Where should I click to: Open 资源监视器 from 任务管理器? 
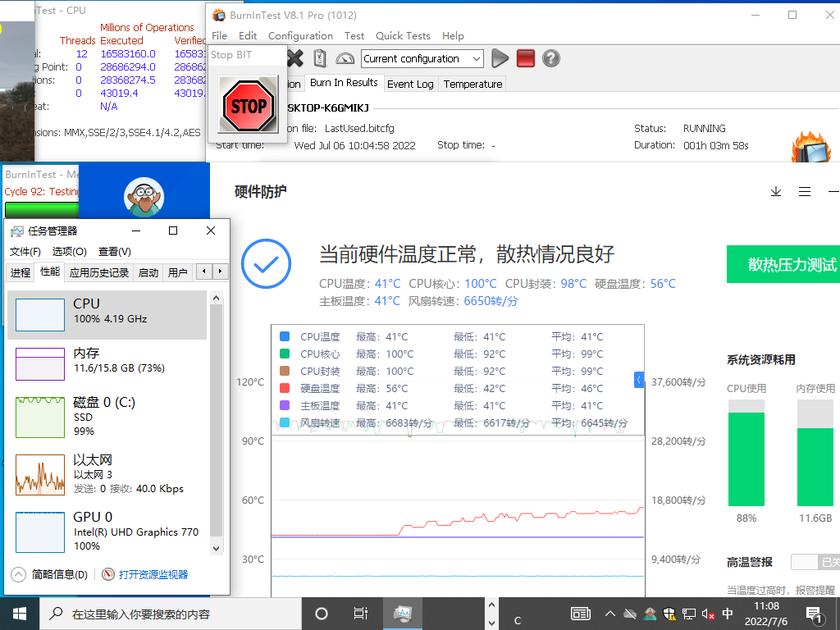[153, 574]
